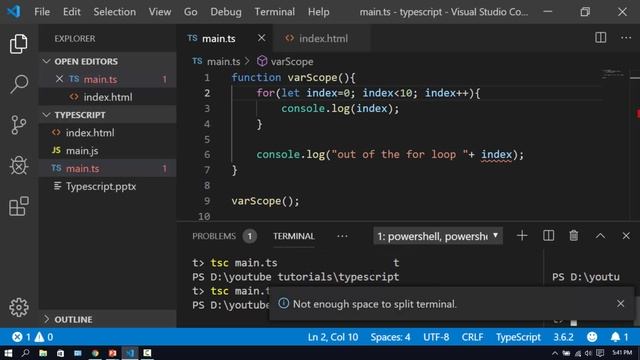Kill terminal with trash icon
Screen dimensions: 640x360
click(x=573, y=236)
